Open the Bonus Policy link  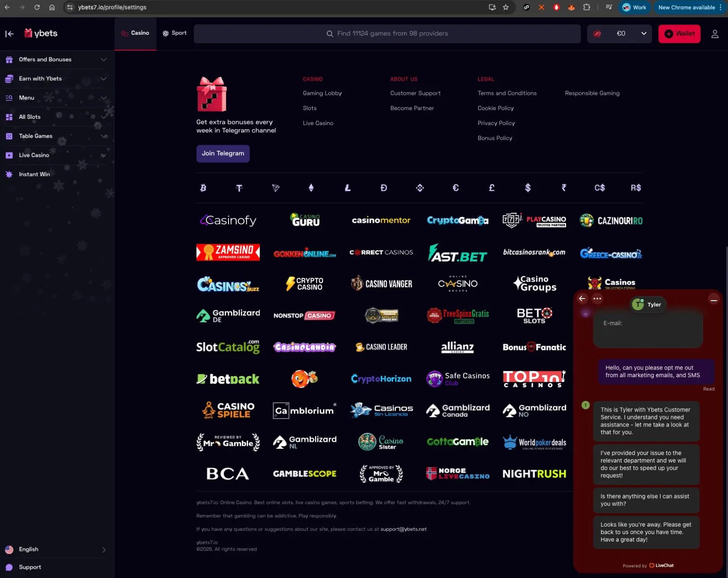495,138
